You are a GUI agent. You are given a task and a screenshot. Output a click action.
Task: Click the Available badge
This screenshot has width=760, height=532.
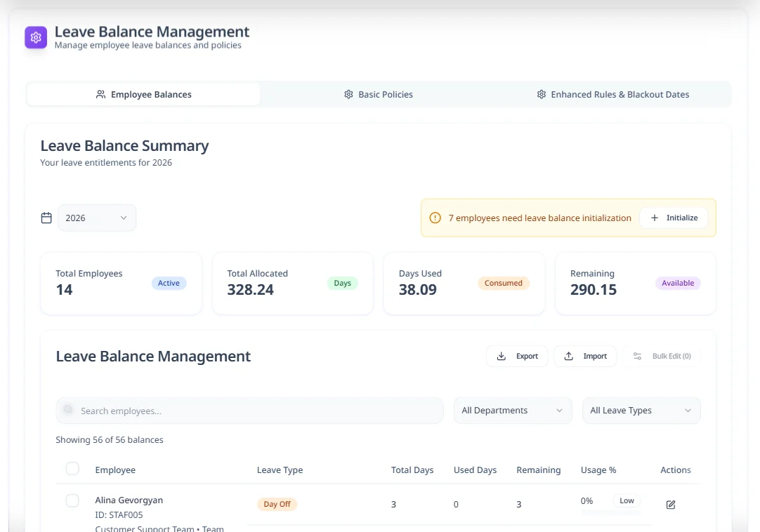(x=678, y=283)
